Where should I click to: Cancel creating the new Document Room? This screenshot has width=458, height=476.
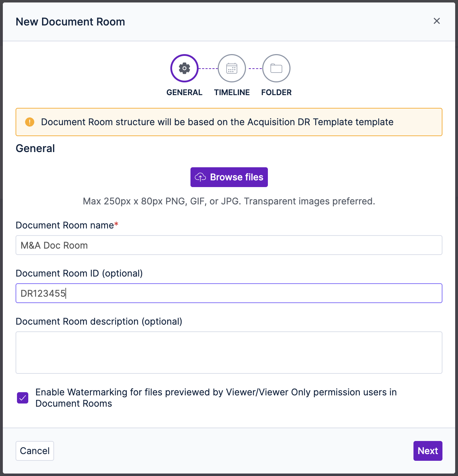tap(34, 451)
